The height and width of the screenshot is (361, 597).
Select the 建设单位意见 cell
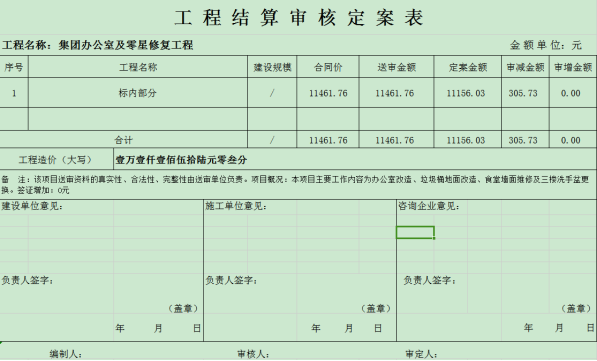point(32,206)
